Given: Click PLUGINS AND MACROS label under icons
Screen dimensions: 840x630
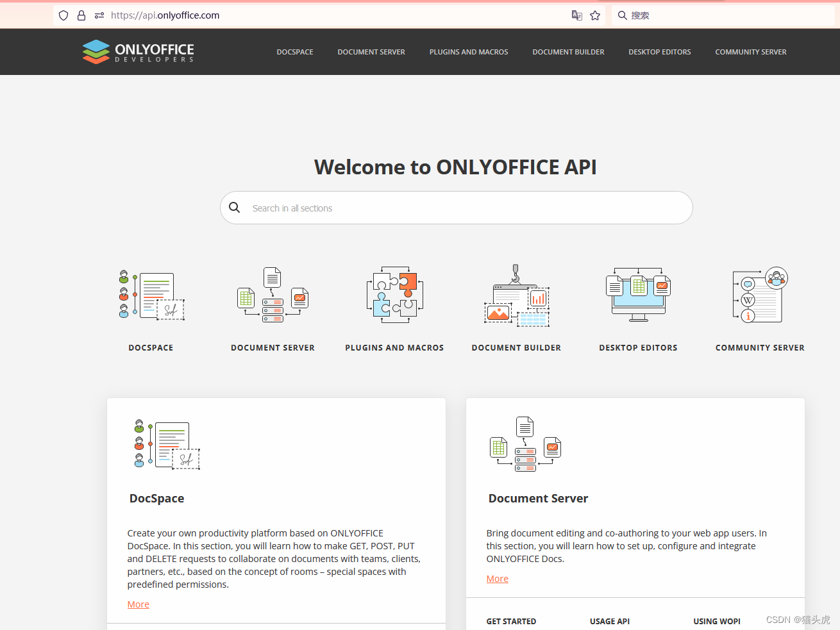Looking at the screenshot, I should [395, 348].
